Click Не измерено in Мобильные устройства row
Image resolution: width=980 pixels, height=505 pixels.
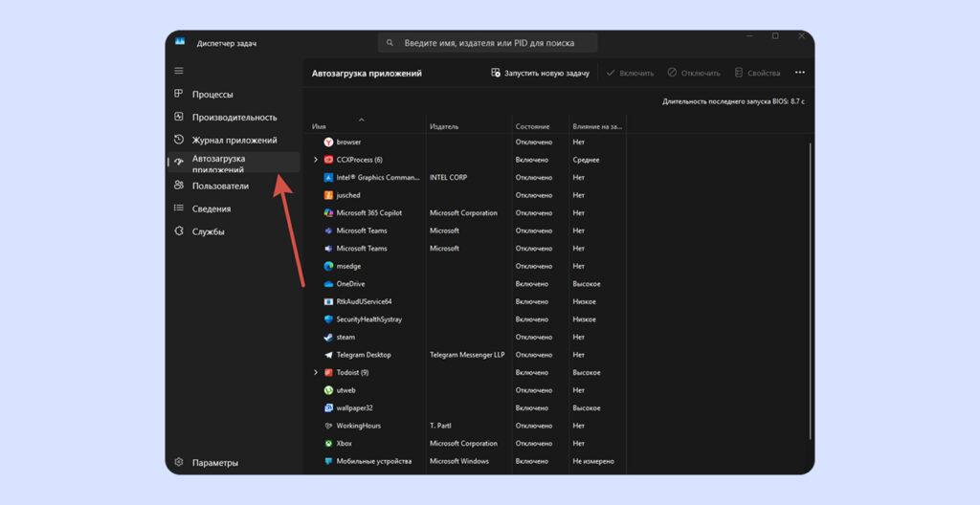click(x=593, y=461)
